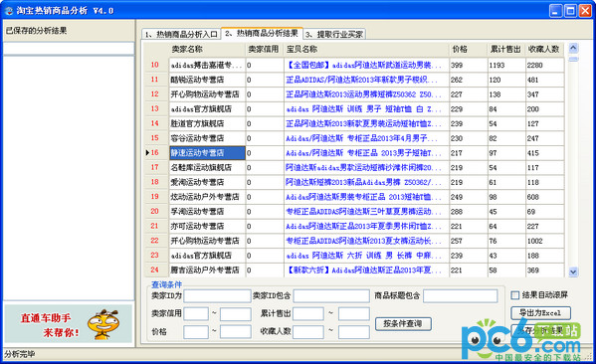Select seller cell 容谷运动专营店
Viewport: 596px width, 364px height.
[x=208, y=138]
